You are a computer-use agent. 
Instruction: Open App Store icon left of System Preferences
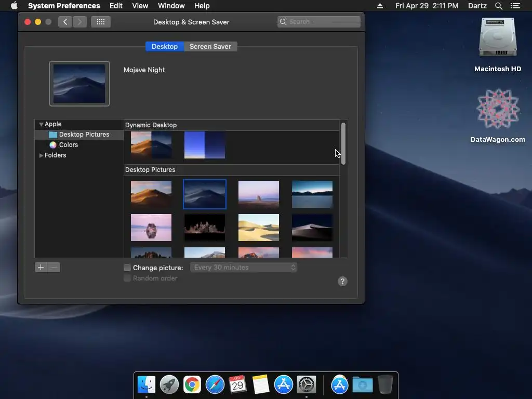(x=283, y=385)
